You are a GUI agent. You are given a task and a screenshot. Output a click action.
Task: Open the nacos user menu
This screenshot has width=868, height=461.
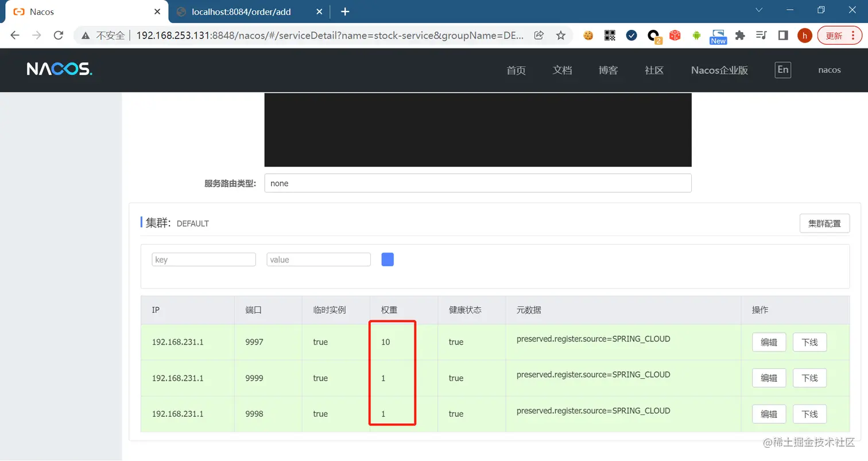coord(830,70)
